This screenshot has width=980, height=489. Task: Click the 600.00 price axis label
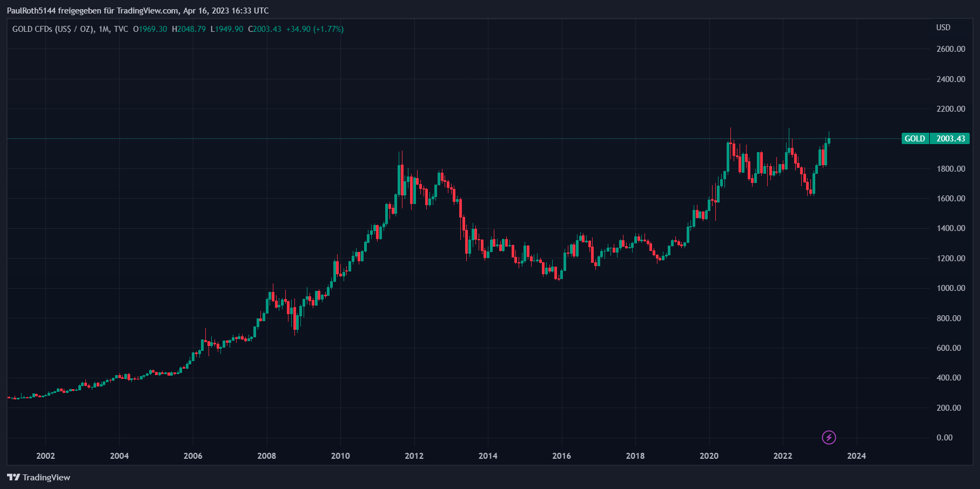949,348
